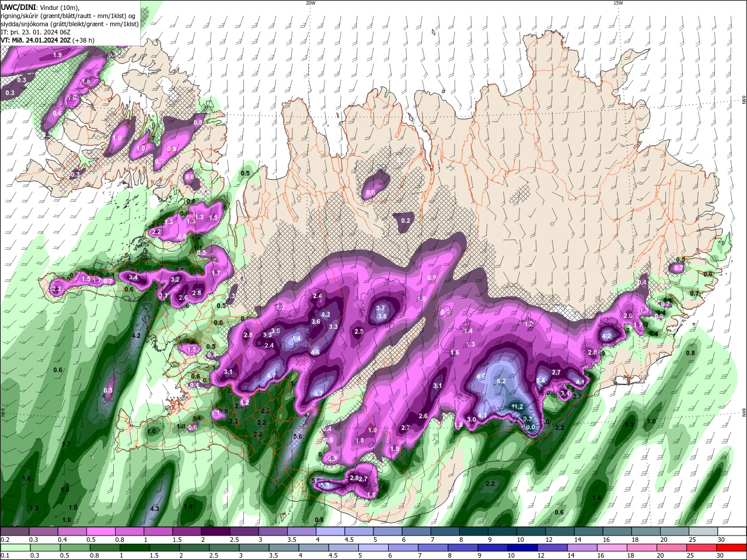
Task: Click the 15W longitude label
Action: (618, 3)
